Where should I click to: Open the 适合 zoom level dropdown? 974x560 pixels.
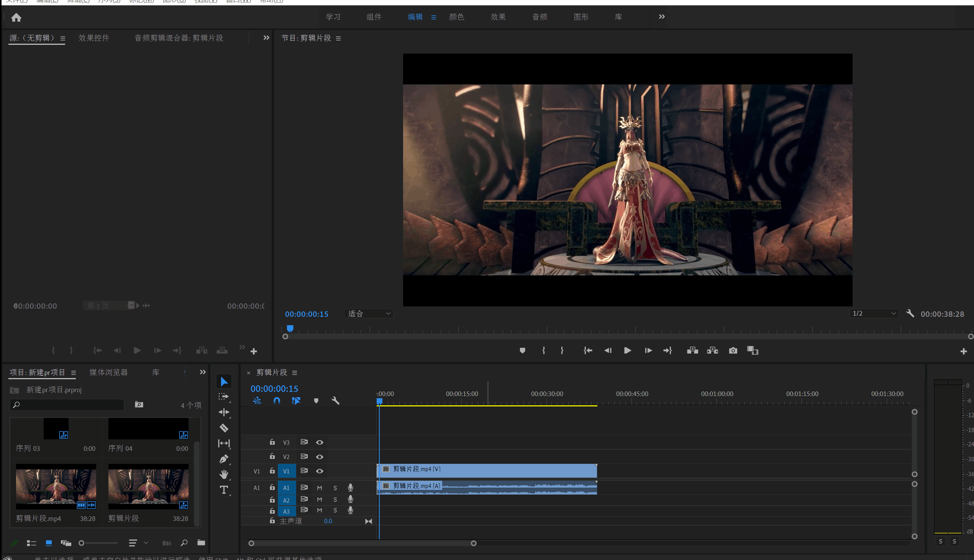pyautogui.click(x=369, y=314)
